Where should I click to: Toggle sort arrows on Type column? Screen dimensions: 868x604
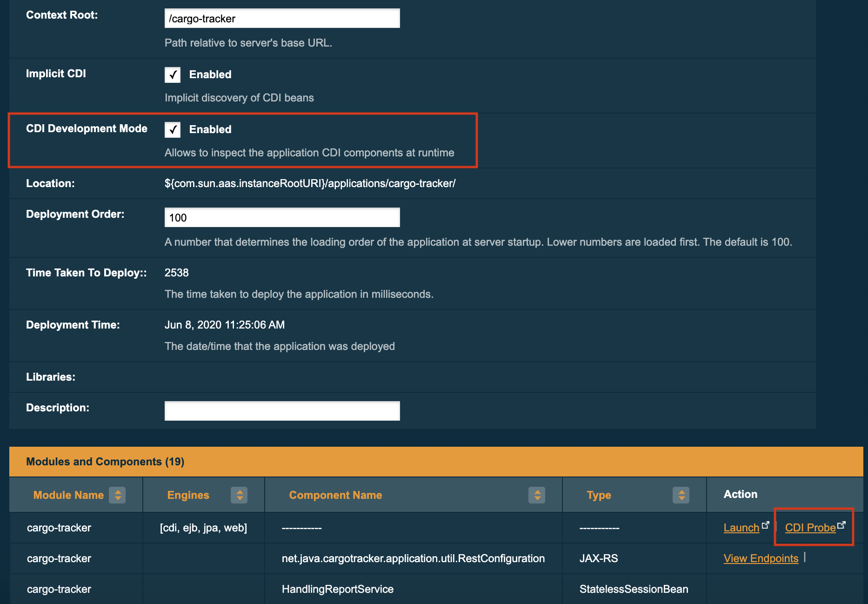681,495
